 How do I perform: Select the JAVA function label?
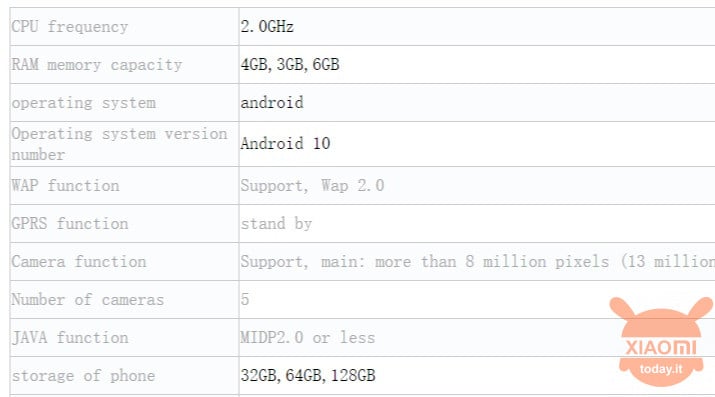tap(70, 338)
